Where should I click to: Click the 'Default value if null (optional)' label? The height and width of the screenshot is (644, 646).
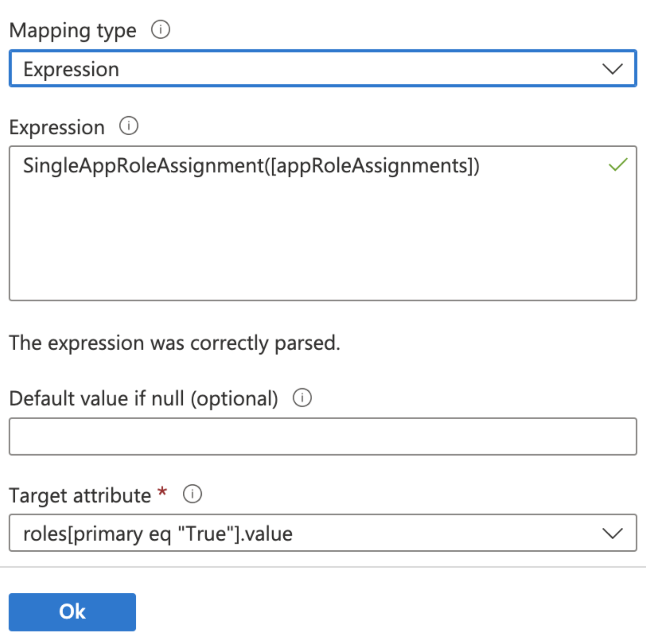pos(144,399)
